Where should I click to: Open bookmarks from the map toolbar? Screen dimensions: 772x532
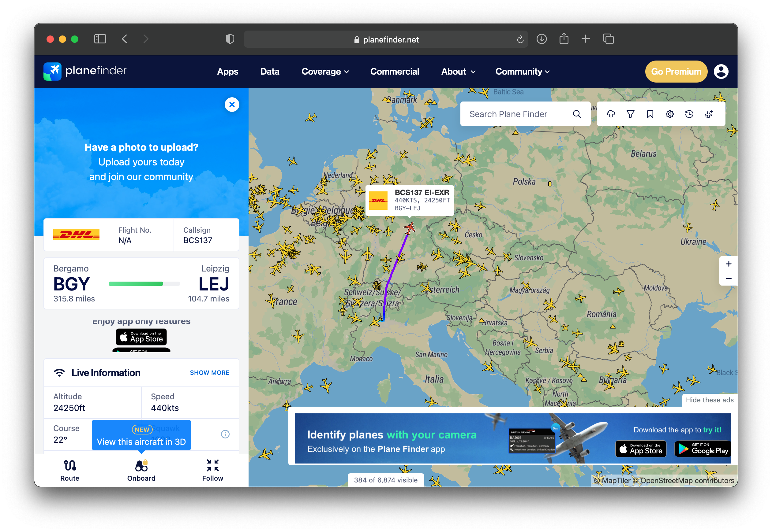pyautogui.click(x=650, y=114)
